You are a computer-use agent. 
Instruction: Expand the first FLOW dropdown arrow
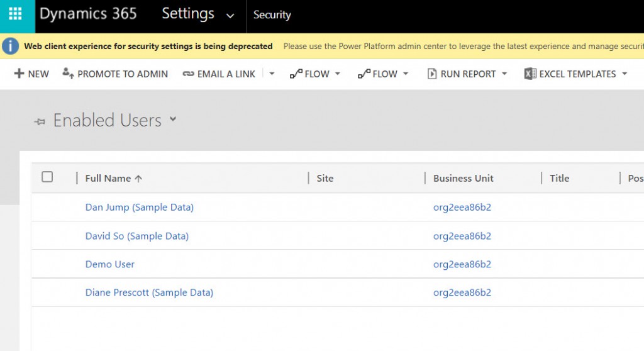(338, 74)
